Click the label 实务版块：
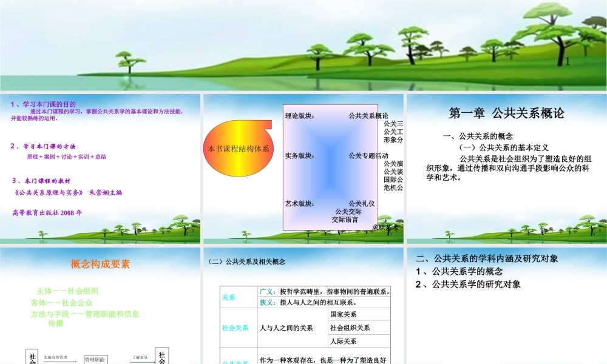The width and height of the screenshot is (607, 364). (x=300, y=156)
